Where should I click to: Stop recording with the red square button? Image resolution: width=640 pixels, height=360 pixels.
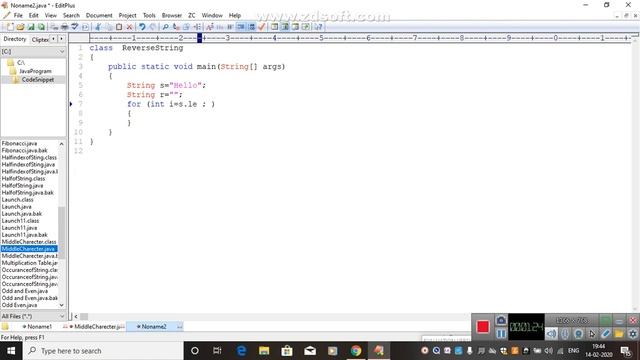482,327
